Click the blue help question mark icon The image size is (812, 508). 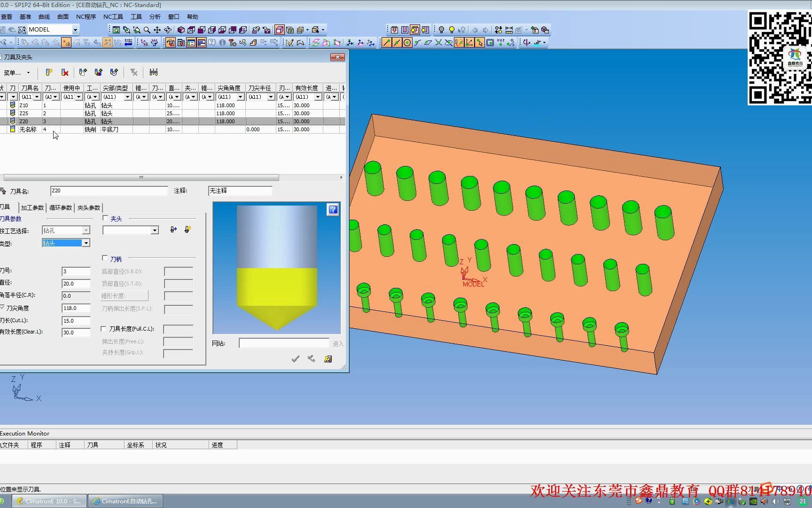(333, 210)
